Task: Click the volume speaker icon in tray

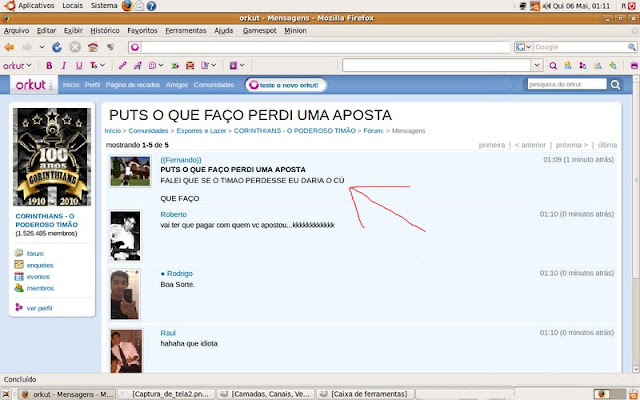Action: click(x=547, y=6)
